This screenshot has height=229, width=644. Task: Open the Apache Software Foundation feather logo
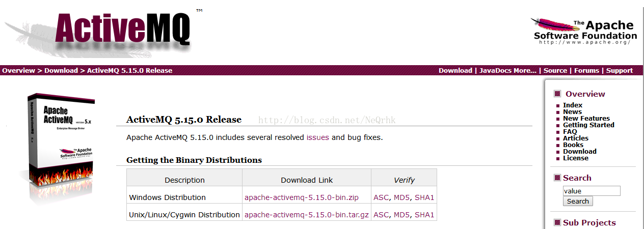583,32
